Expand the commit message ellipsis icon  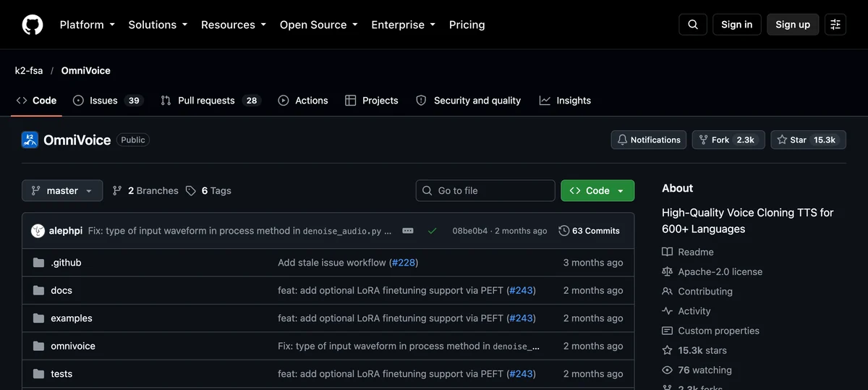[x=408, y=231]
